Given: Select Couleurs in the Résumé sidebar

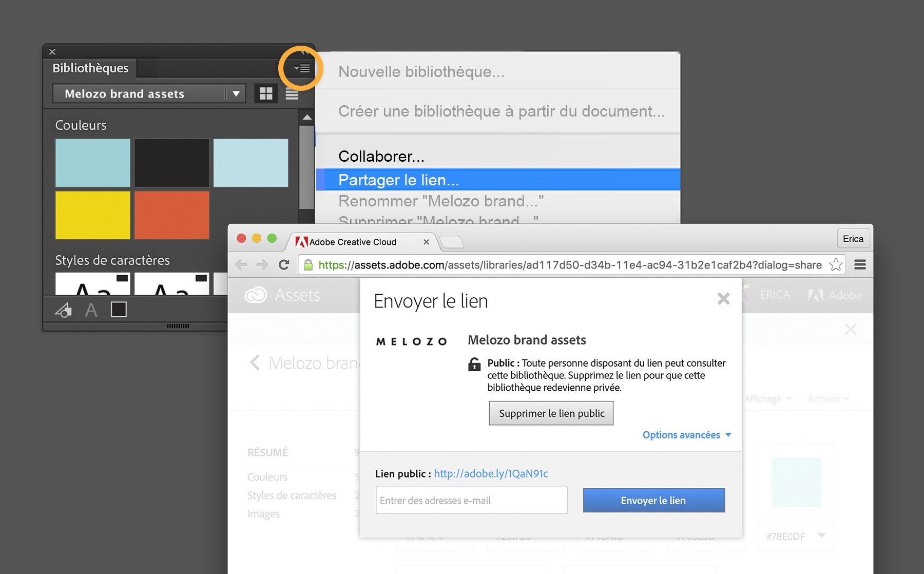Looking at the screenshot, I should (x=267, y=477).
